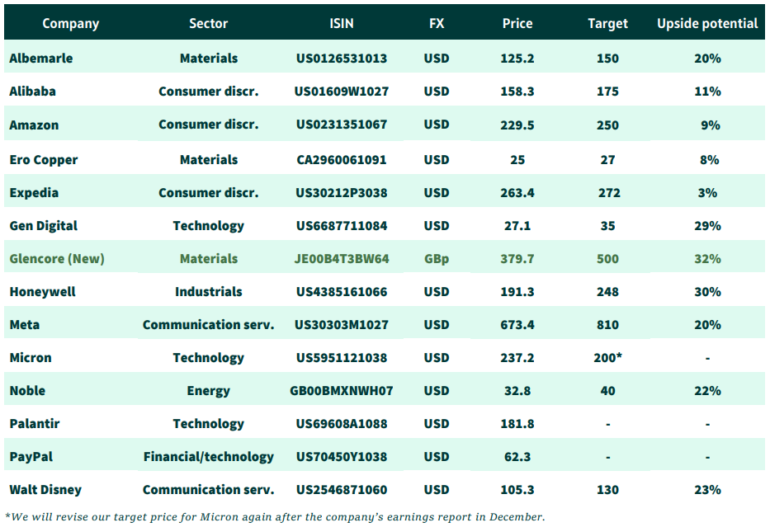Image resolution: width=770 pixels, height=532 pixels.
Task: Select PayPal's Financial/technology sector cell
Action: pos(209,457)
